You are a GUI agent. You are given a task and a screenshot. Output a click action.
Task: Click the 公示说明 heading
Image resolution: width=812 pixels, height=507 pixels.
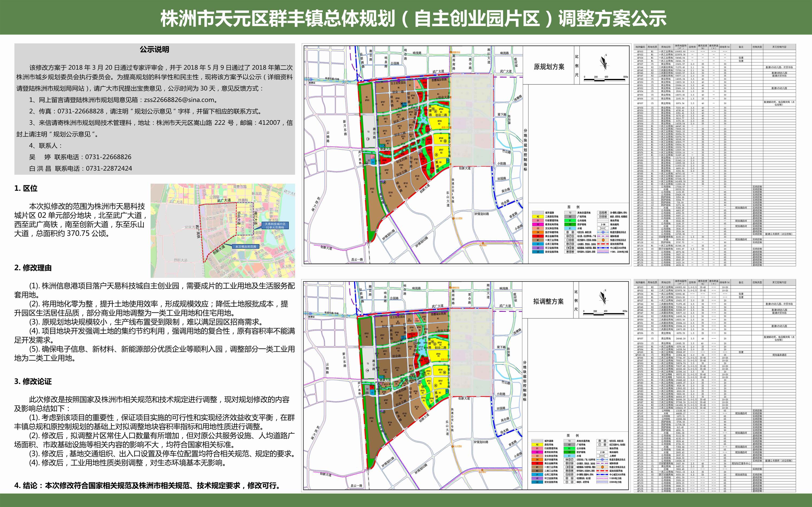coord(154,50)
